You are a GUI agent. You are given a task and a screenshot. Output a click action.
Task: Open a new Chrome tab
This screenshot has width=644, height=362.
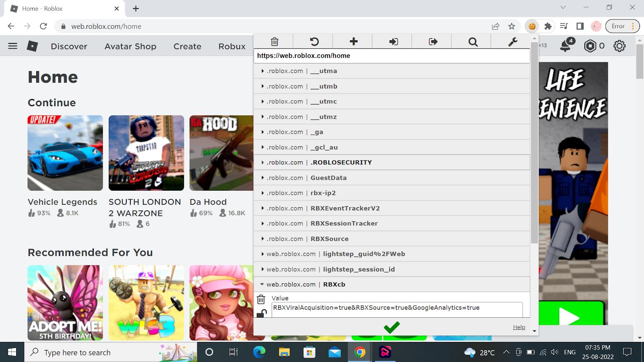click(136, 8)
